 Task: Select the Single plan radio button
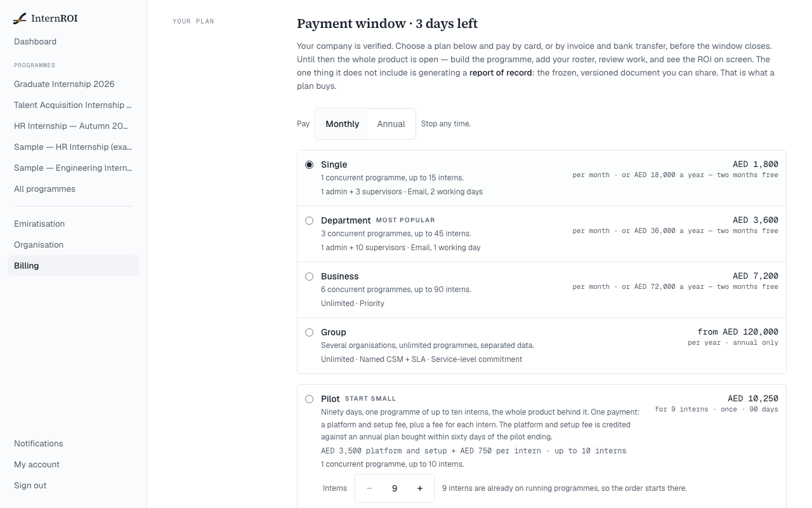click(309, 164)
